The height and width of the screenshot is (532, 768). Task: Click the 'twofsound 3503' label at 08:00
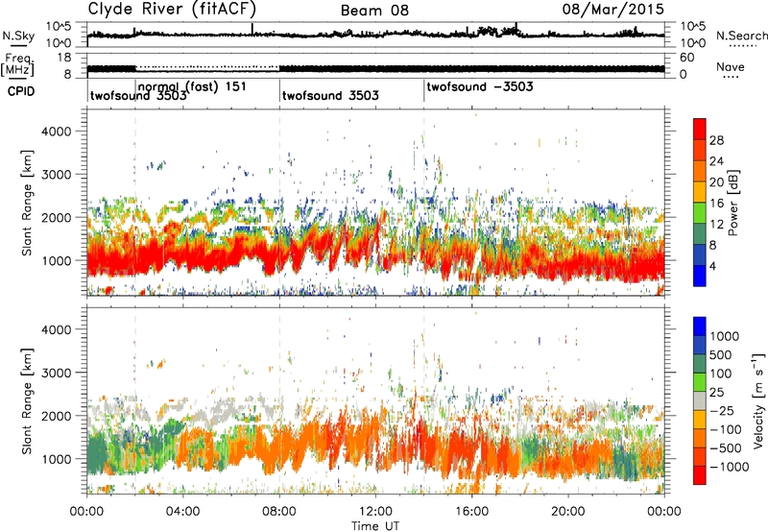tap(330, 95)
